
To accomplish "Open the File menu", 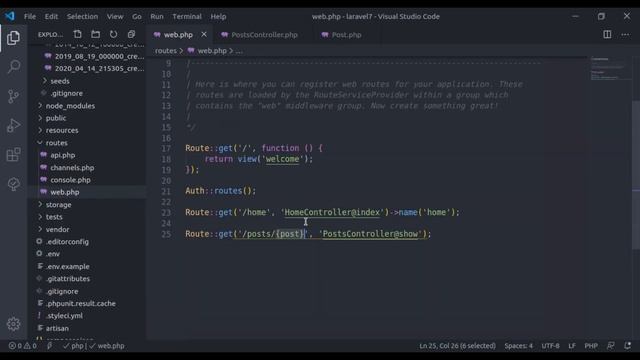I will (x=30, y=16).
